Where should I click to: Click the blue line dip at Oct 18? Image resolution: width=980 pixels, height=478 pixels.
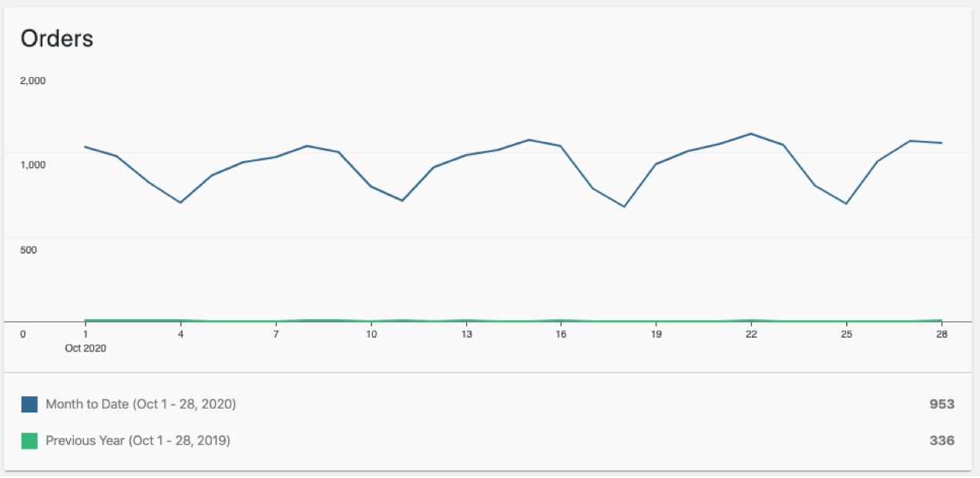pyautogui.click(x=624, y=207)
